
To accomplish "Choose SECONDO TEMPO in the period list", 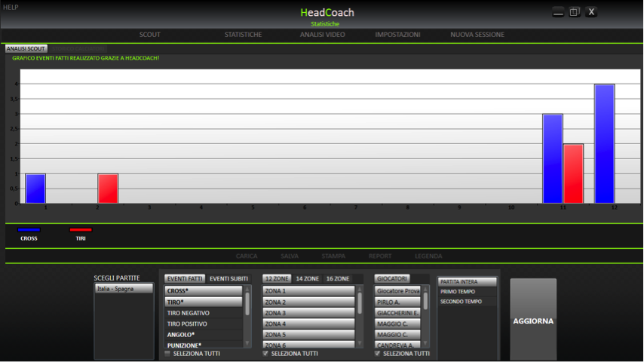I will 461,302.
